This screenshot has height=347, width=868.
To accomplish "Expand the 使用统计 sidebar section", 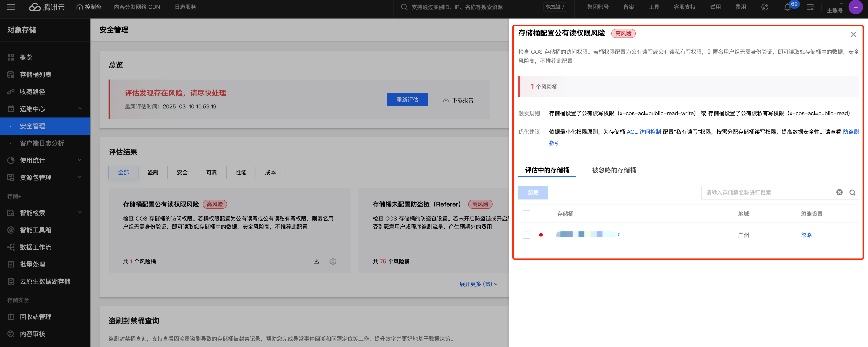I will coord(80,160).
